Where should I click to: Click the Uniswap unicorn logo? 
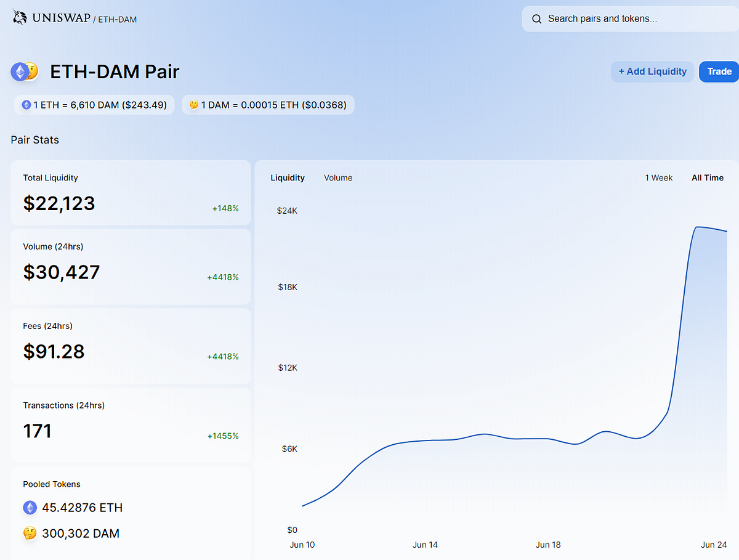pyautogui.click(x=20, y=17)
